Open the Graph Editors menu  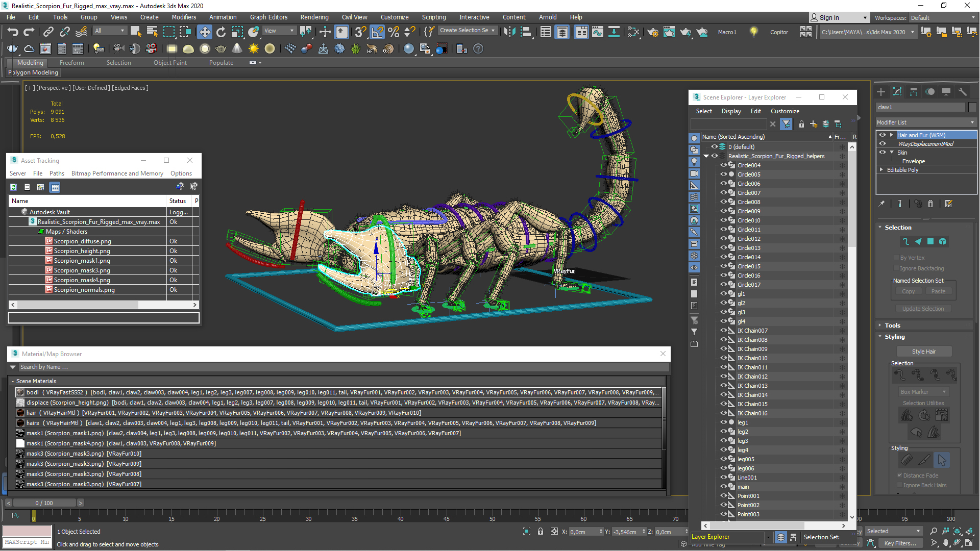pyautogui.click(x=269, y=17)
